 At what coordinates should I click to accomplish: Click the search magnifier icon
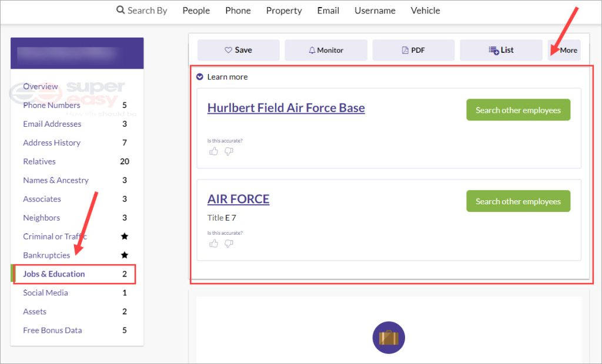pos(121,9)
